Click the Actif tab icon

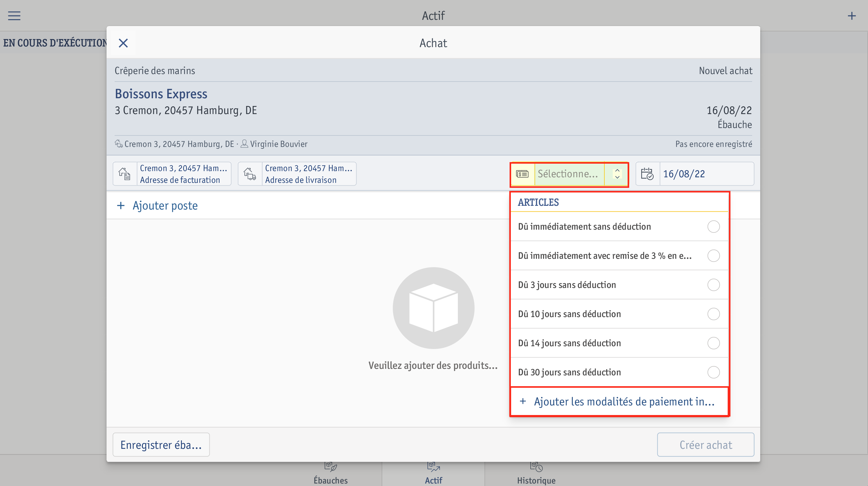[x=433, y=466]
